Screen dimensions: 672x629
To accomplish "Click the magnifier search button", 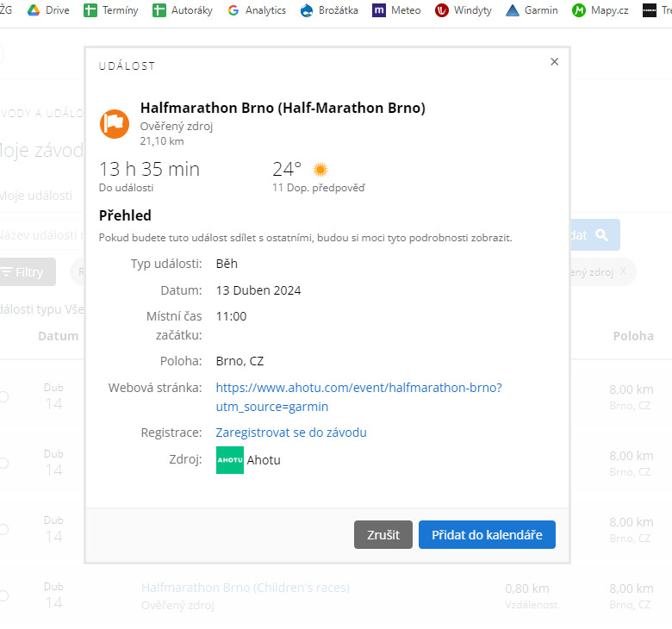I will [602, 235].
